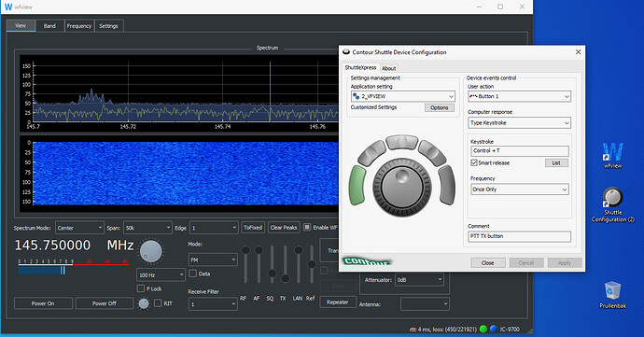Viewport: 644px width, 337px height.
Task: Click the Contour Shuttle dialog title icon
Action: click(346, 52)
